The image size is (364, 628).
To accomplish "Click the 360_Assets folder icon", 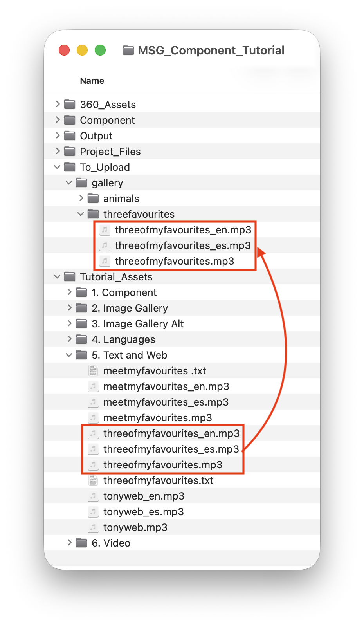I will point(70,104).
